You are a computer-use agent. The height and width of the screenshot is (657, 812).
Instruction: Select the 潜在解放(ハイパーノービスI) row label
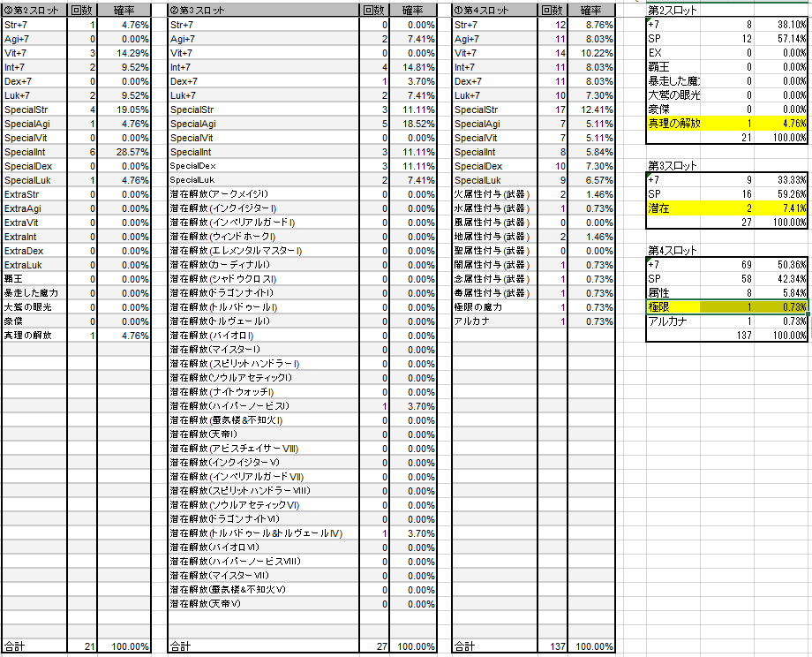click(263, 406)
